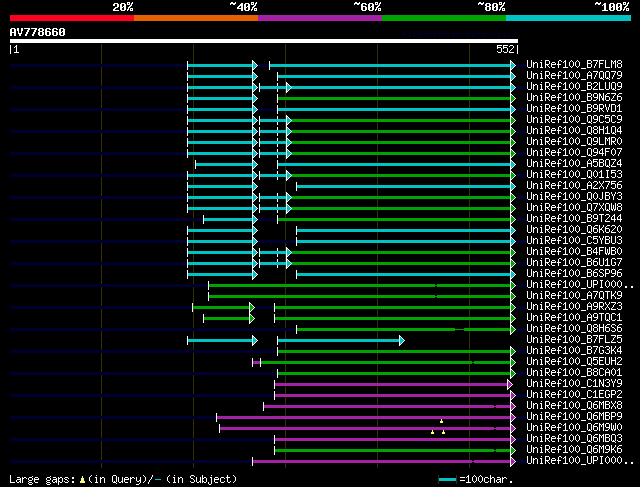Click the green alignment bar for Q8H6S6
Image resolution: width=640 pixels, height=487 pixels.
click(x=406, y=329)
